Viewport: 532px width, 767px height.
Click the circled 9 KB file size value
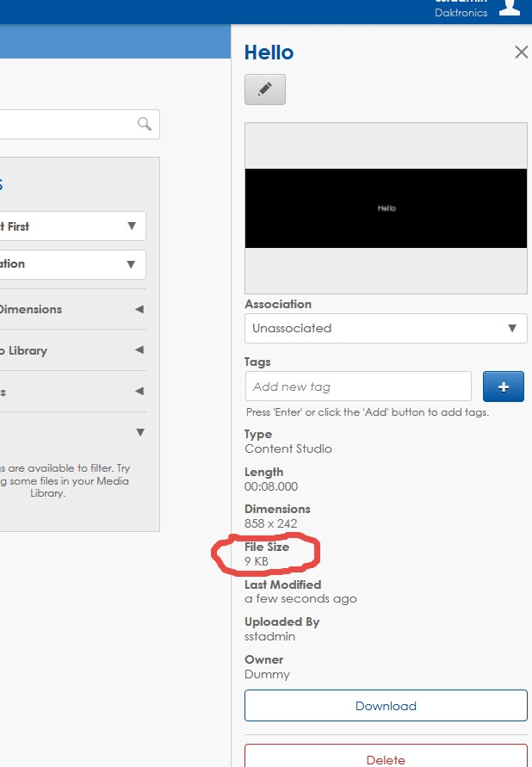(257, 561)
